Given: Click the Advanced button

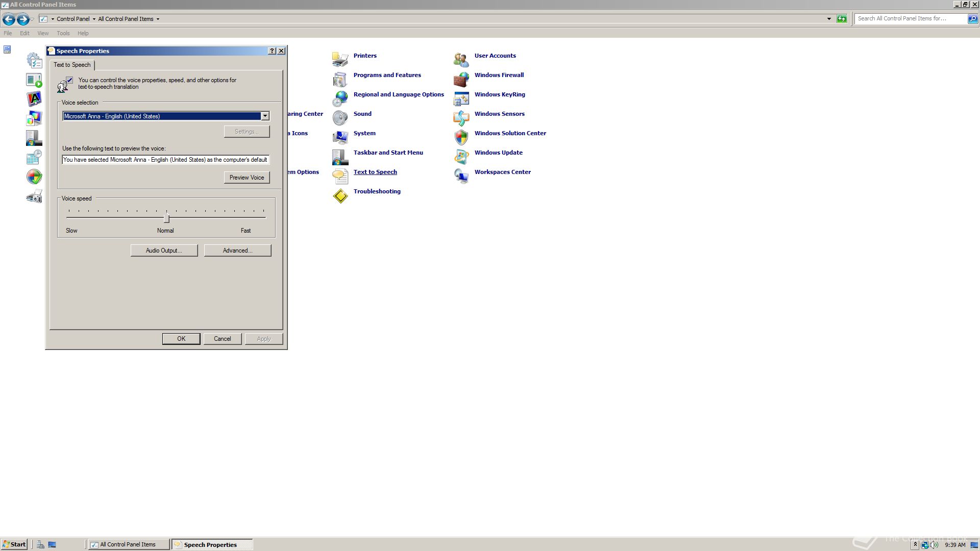Looking at the screenshot, I should click(x=237, y=251).
